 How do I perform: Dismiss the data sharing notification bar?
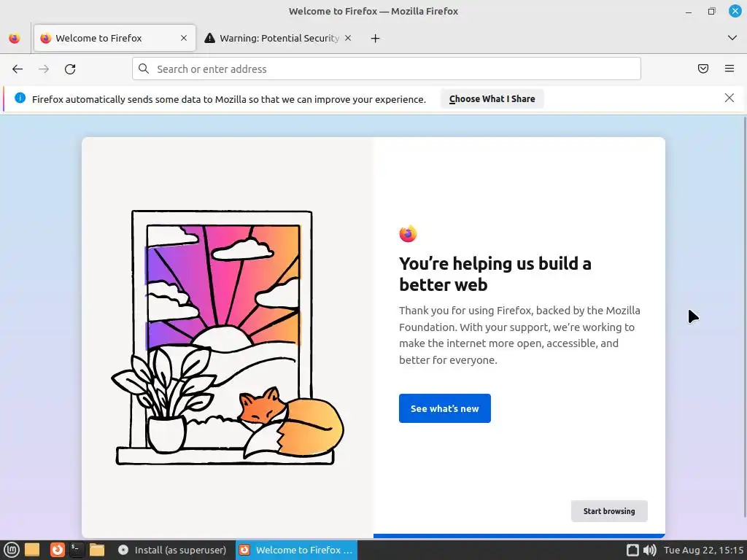pos(729,98)
